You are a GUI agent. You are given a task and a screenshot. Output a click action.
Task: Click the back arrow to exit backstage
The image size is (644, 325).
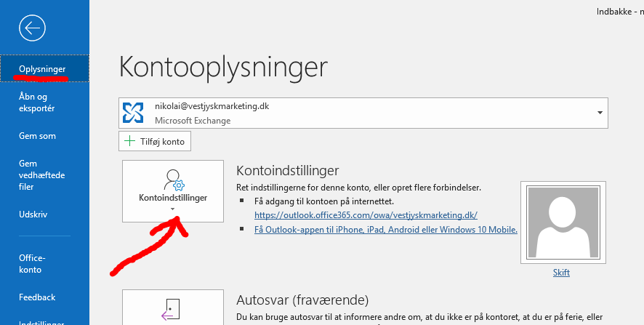coord(31,28)
